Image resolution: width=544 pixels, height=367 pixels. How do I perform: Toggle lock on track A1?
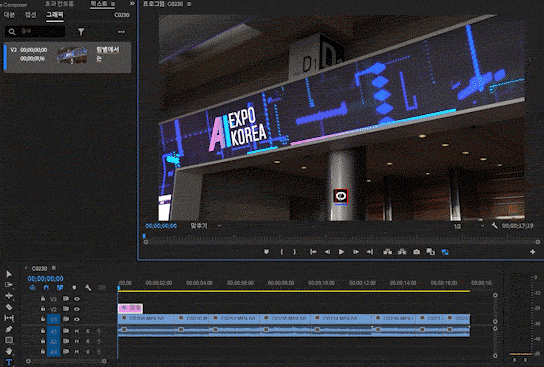43,331
